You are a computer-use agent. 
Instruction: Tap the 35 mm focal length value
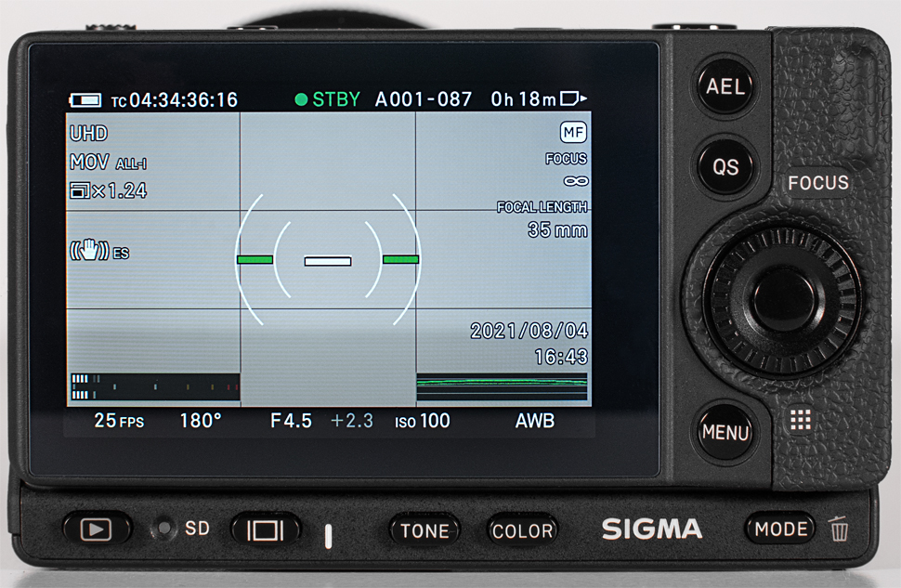(557, 230)
